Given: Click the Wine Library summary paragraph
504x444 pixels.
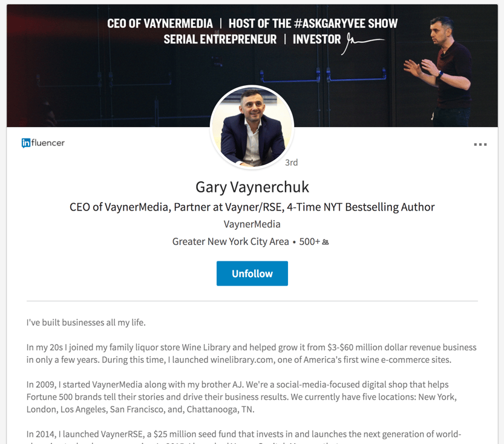Looking at the screenshot, I should (251, 353).
